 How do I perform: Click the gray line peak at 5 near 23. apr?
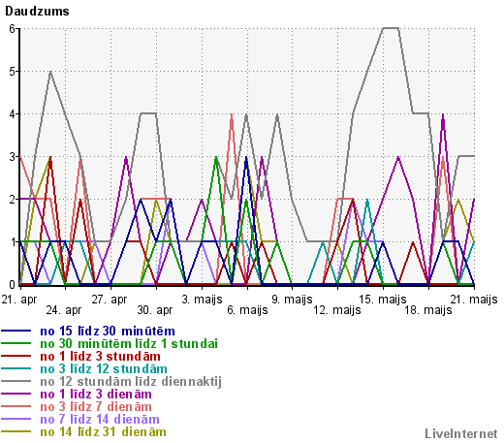tap(50, 72)
